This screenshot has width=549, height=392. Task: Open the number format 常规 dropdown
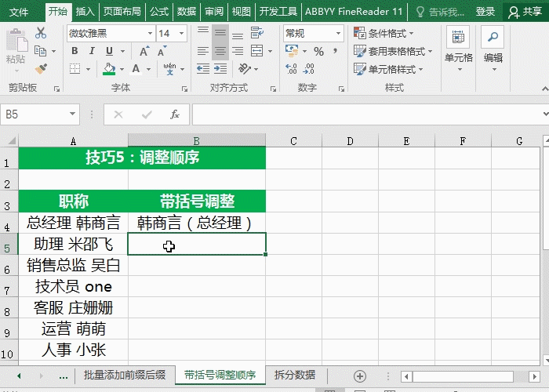click(x=339, y=33)
